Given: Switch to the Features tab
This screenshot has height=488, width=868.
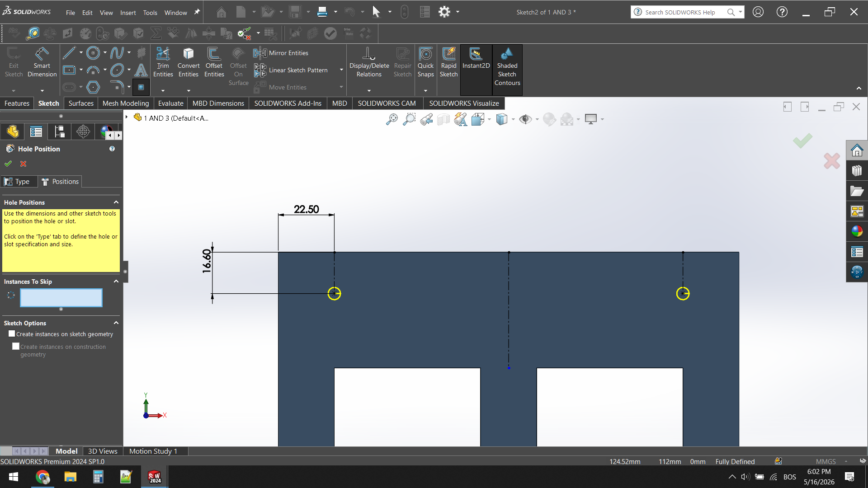Looking at the screenshot, I should (x=17, y=103).
